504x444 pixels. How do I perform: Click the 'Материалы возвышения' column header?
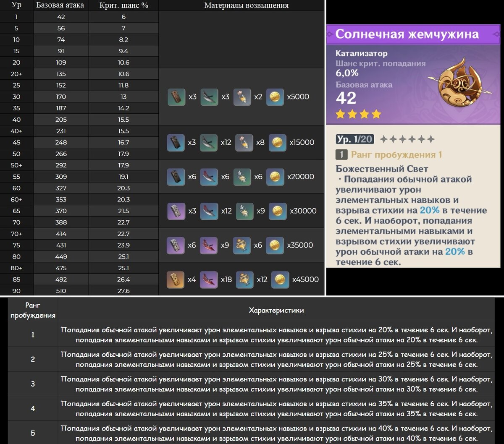tap(247, 5)
